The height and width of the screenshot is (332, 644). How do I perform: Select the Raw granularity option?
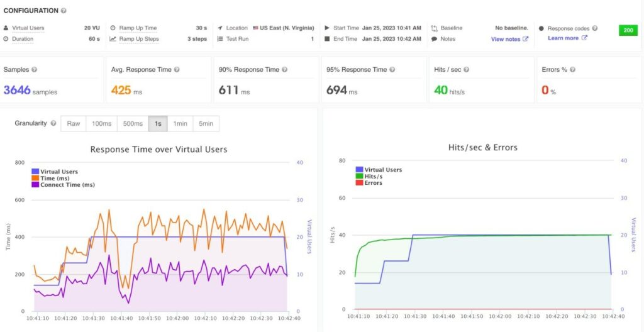coord(74,124)
